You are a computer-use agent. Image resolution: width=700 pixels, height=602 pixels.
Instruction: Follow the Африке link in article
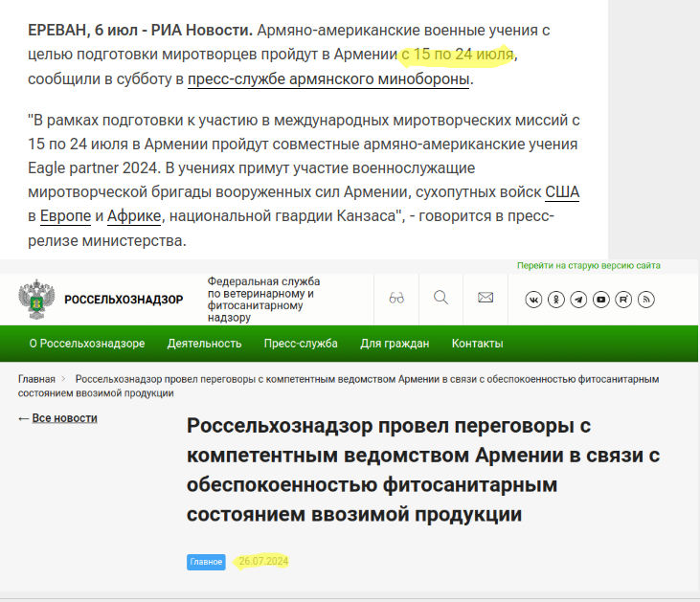pos(134,216)
